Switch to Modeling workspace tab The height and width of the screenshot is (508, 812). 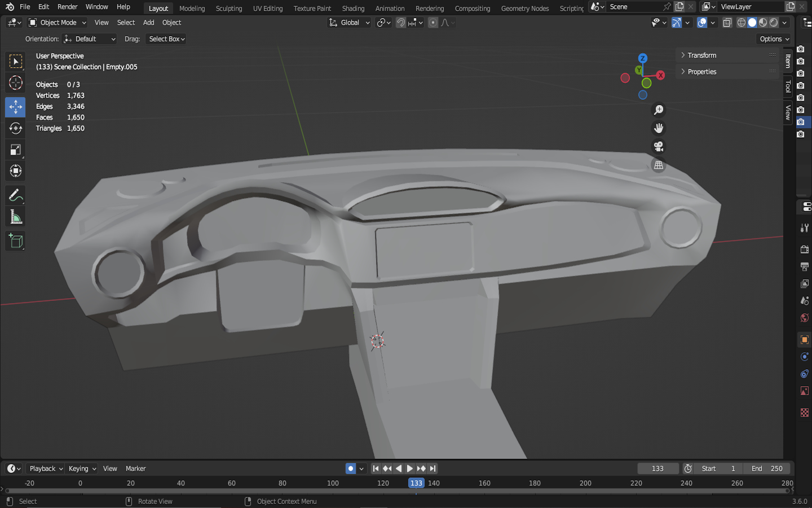point(192,8)
